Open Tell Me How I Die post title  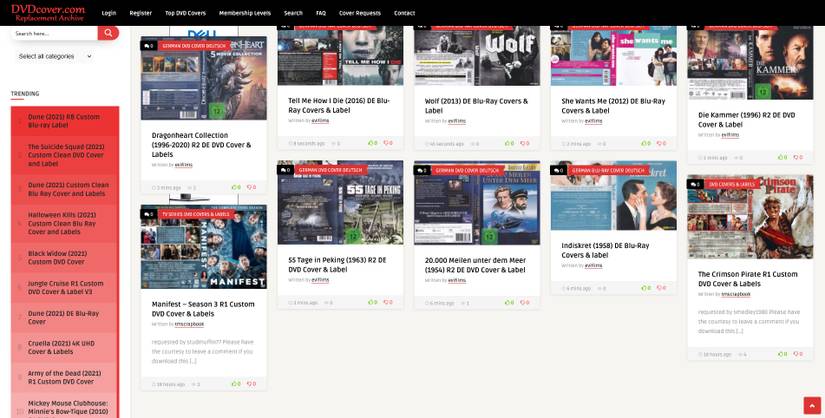[x=339, y=105]
